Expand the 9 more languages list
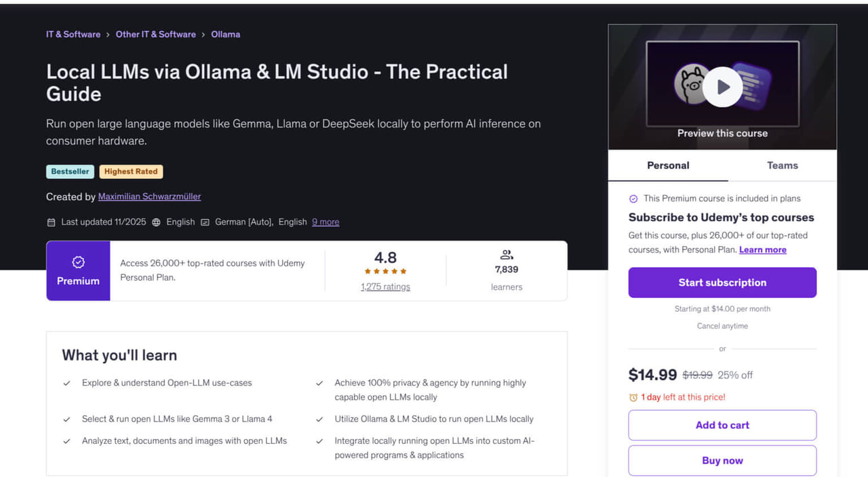The width and height of the screenshot is (868, 477). tap(325, 222)
